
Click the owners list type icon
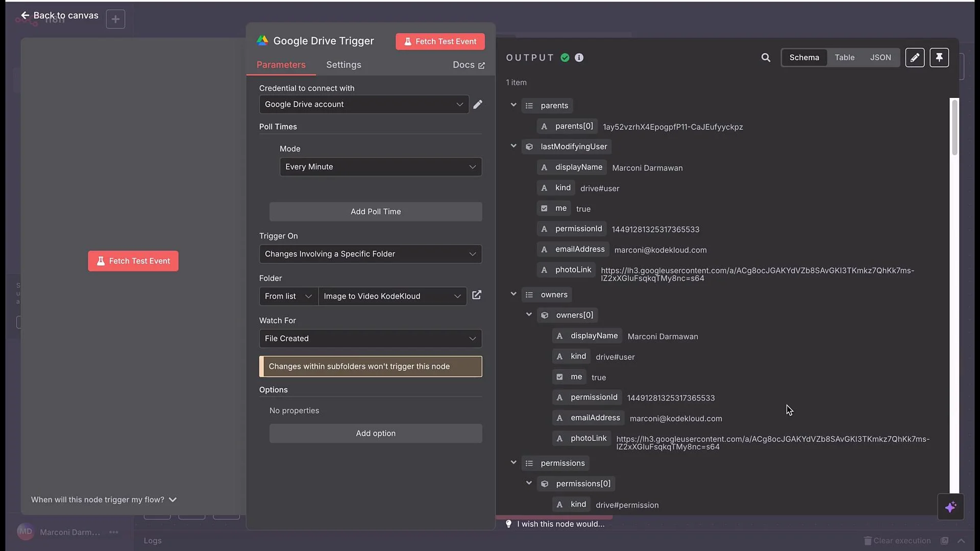click(x=529, y=295)
